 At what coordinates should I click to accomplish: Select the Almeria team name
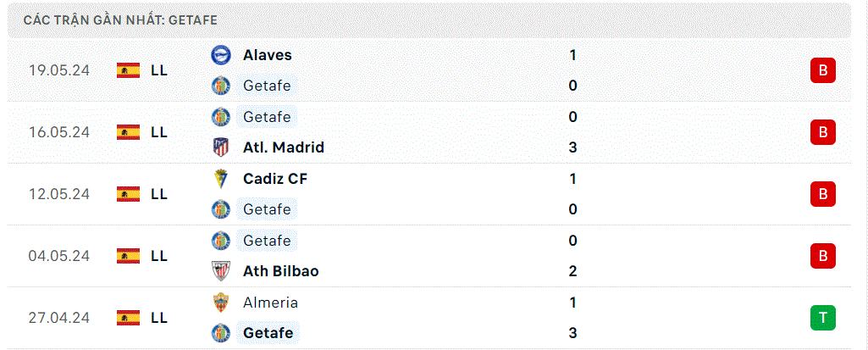pyautogui.click(x=270, y=303)
